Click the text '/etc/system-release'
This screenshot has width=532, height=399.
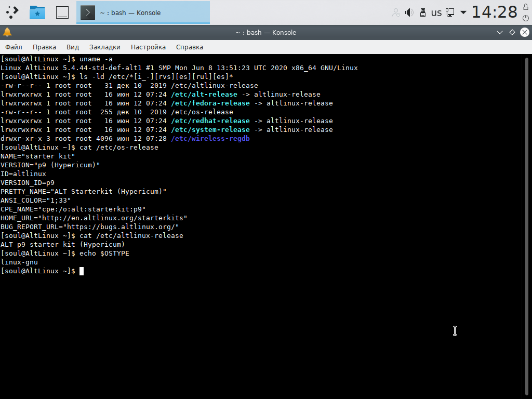pyautogui.click(x=210, y=129)
